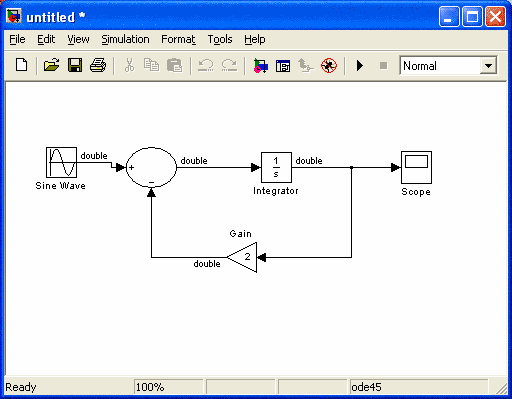This screenshot has height=399, width=512.
Task: Open the Simulation menu
Action: tap(125, 39)
